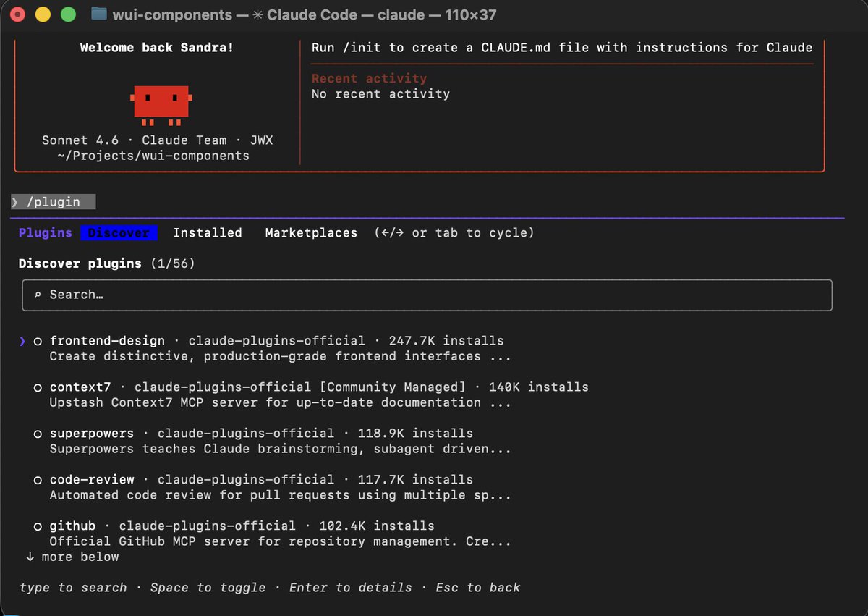868x616 pixels.
Task: Click '247.7K installs' text
Action: pos(446,340)
